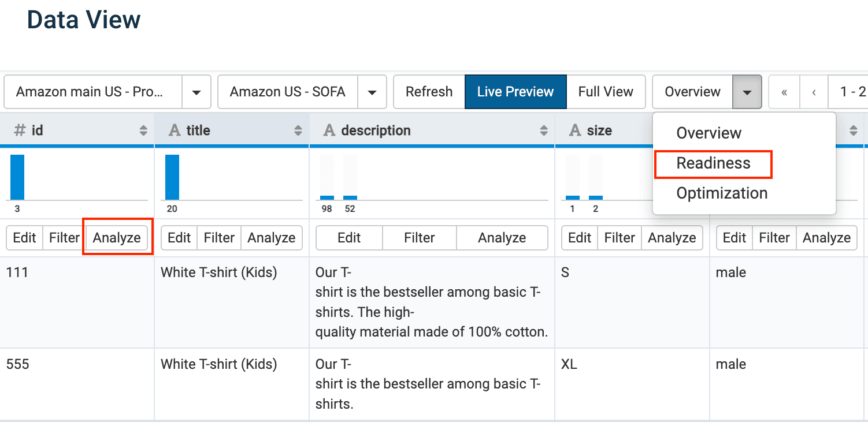Switch to Live Preview mode
This screenshot has width=868, height=426.
[515, 92]
